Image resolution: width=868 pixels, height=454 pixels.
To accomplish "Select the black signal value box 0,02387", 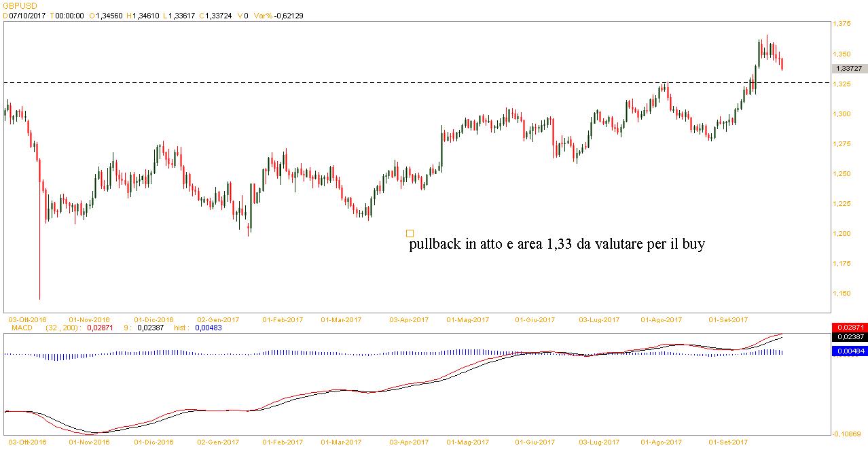I will 849,337.
